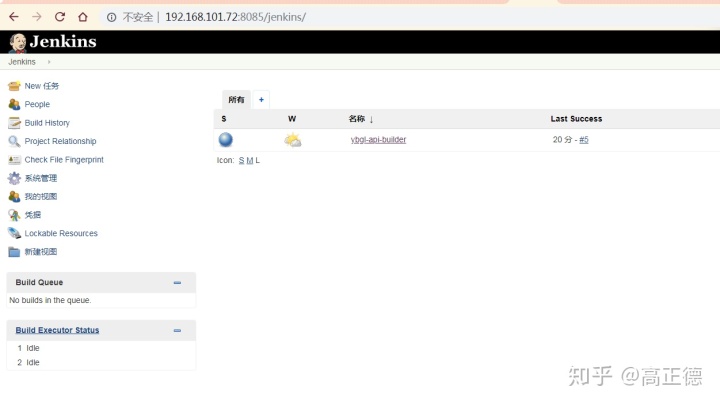Click the 新建视图 folder icon
This screenshot has width=720, height=405.
14,252
